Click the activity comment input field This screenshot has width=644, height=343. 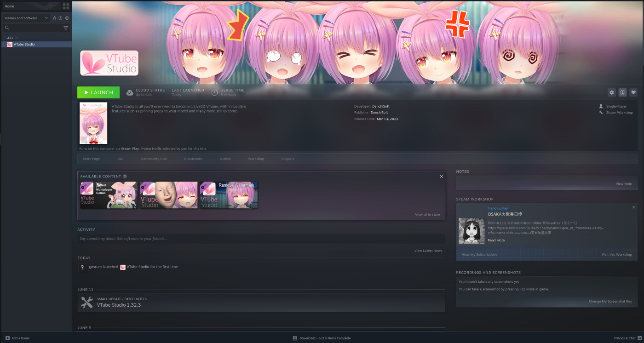click(261, 239)
